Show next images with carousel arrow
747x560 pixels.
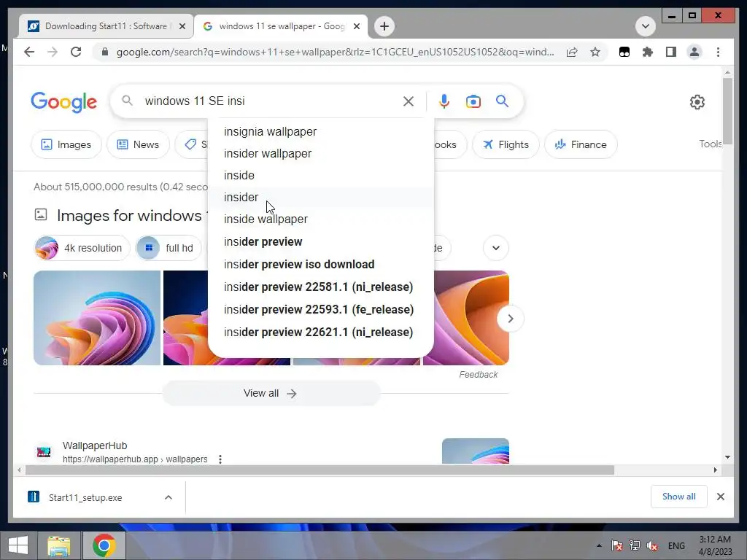510,318
